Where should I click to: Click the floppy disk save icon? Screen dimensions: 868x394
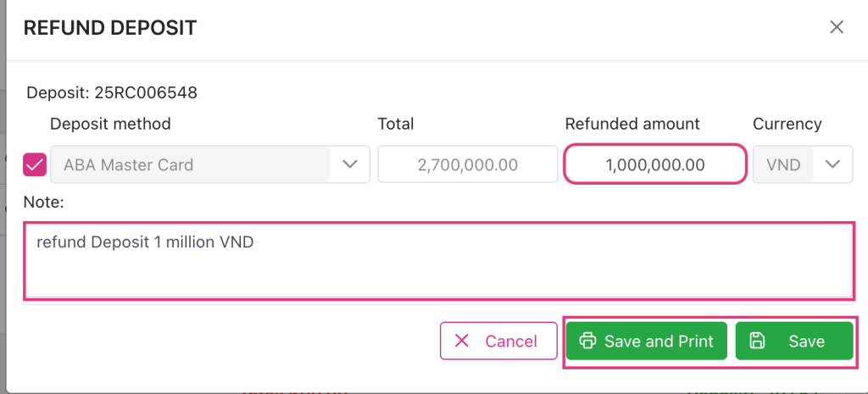coord(758,341)
